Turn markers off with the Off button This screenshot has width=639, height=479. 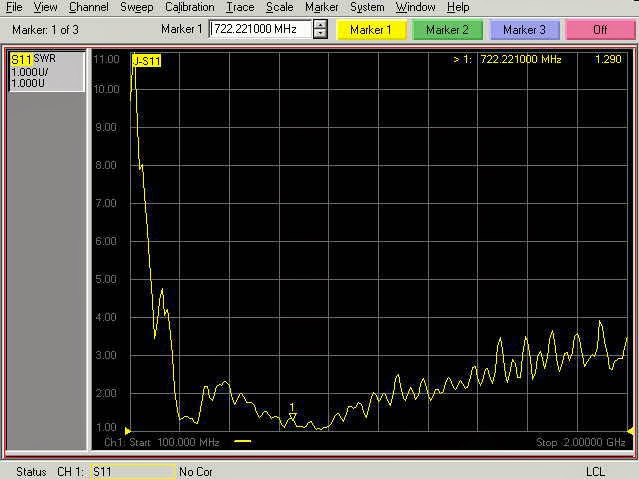point(600,30)
